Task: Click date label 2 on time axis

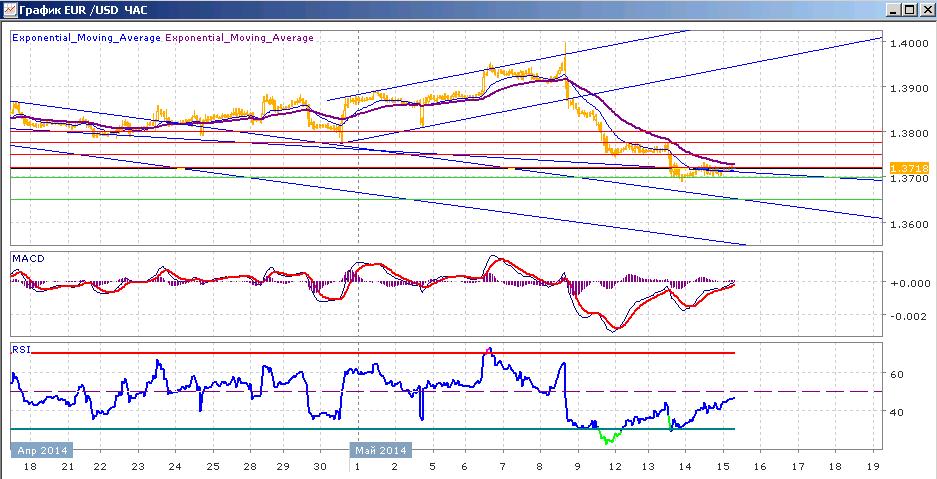Action: (395, 466)
